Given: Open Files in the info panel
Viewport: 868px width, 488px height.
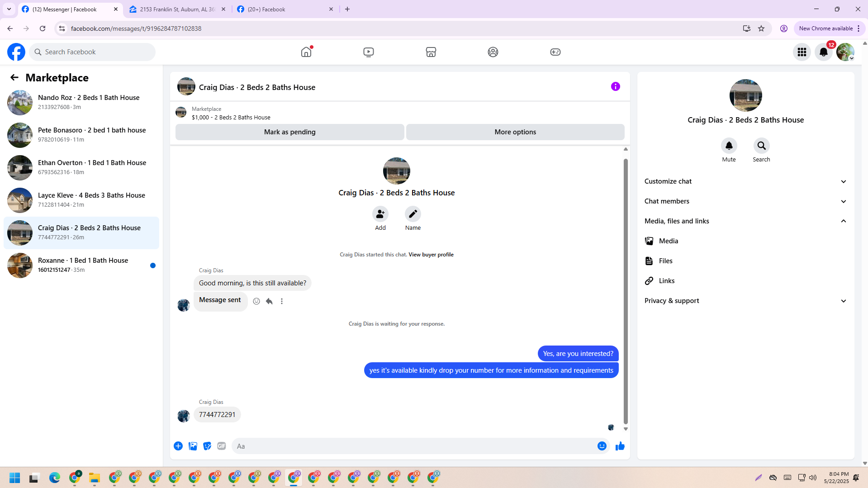Looking at the screenshot, I should pyautogui.click(x=746, y=261).
